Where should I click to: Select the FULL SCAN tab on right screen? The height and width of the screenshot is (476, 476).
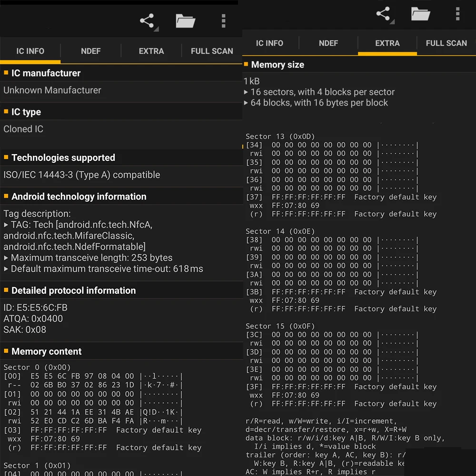click(446, 43)
